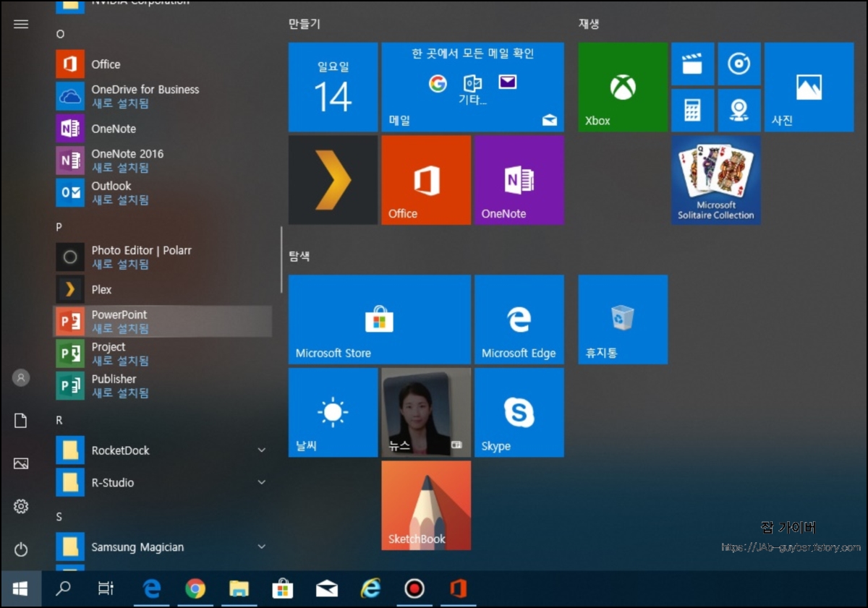The image size is (868, 608).
Task: Jump to letter S section header
Action: click(x=59, y=517)
